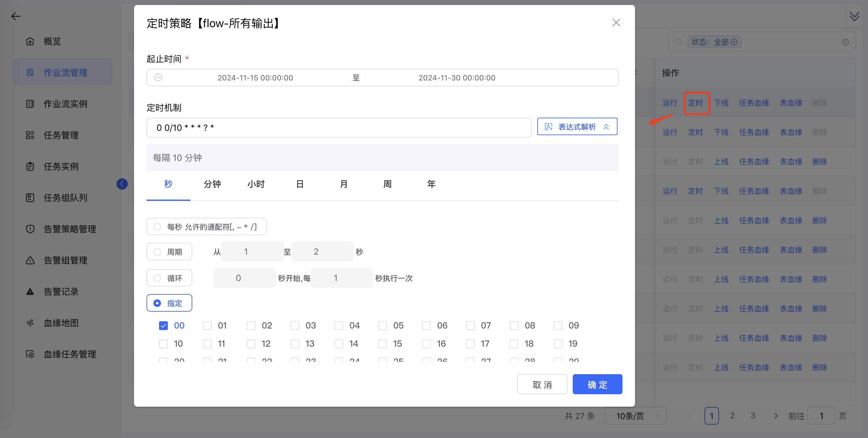868x438 pixels.
Task: Click the cron expression input field
Action: click(337, 128)
